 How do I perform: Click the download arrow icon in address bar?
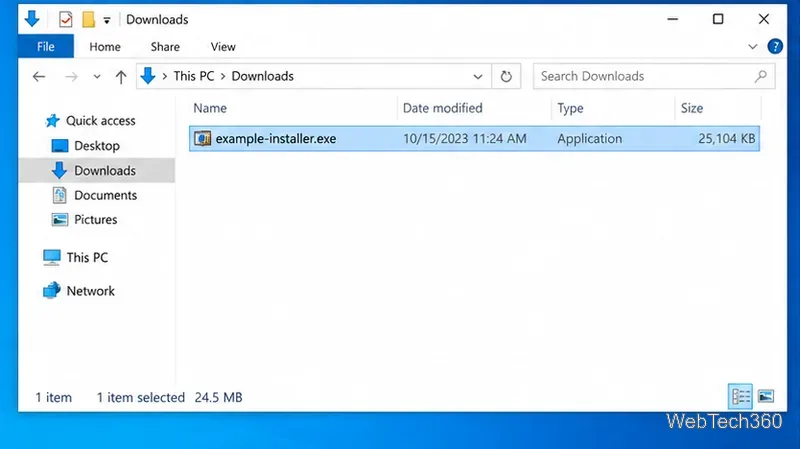pos(148,76)
